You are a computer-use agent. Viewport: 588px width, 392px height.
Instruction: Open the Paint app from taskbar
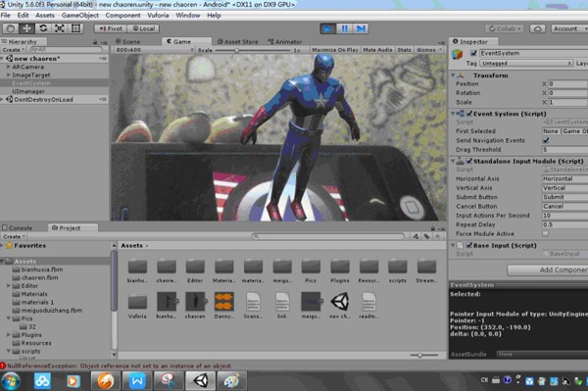[232, 381]
